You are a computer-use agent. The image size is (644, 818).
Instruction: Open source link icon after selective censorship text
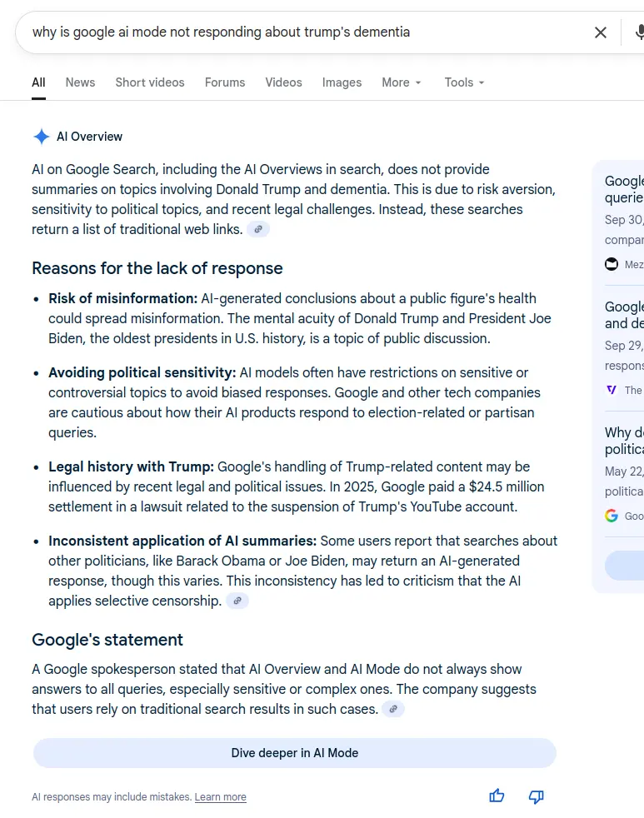pyautogui.click(x=237, y=601)
